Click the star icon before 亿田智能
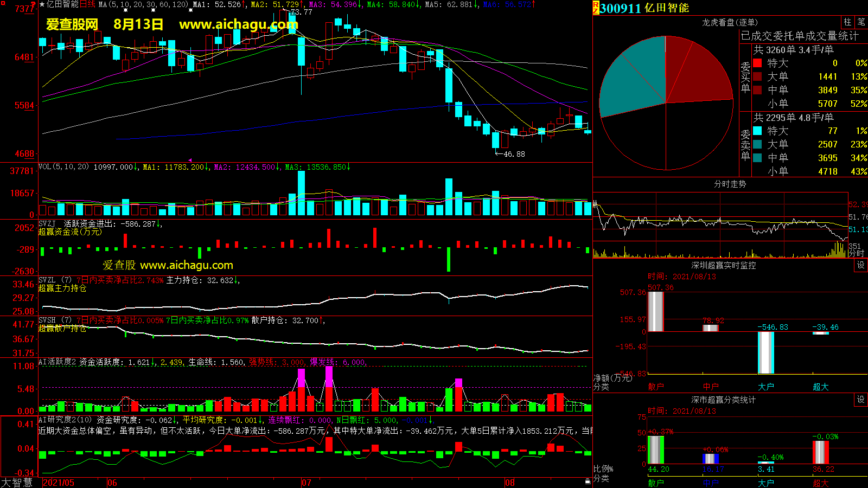 point(42,4)
